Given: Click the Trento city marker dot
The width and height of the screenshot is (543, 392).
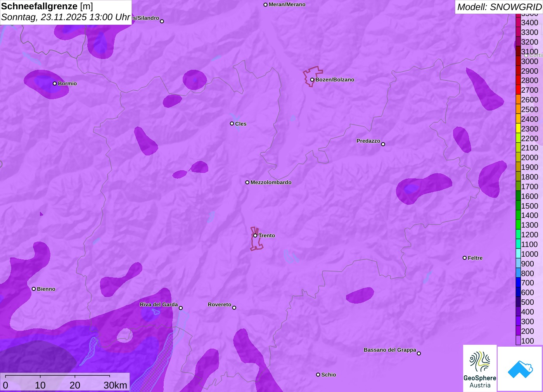Looking at the screenshot, I should click(x=255, y=235).
